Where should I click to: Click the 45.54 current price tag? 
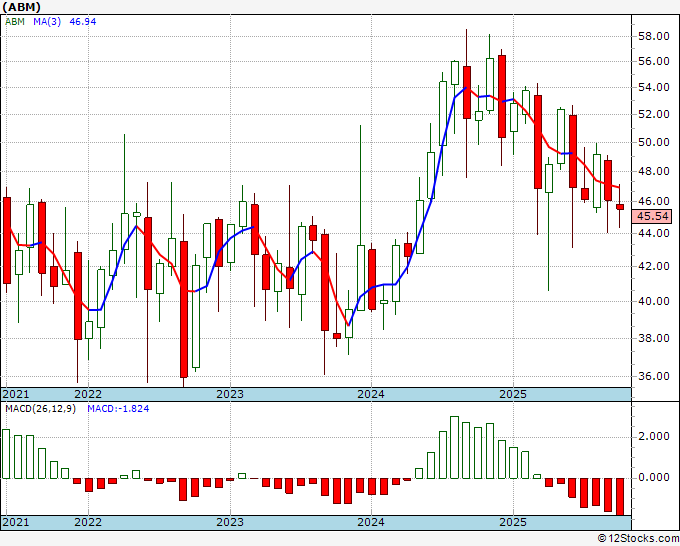click(652, 216)
